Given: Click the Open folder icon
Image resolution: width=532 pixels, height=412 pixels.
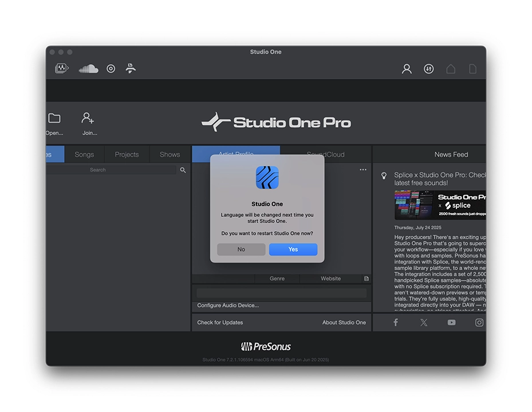Looking at the screenshot, I should [x=54, y=118].
